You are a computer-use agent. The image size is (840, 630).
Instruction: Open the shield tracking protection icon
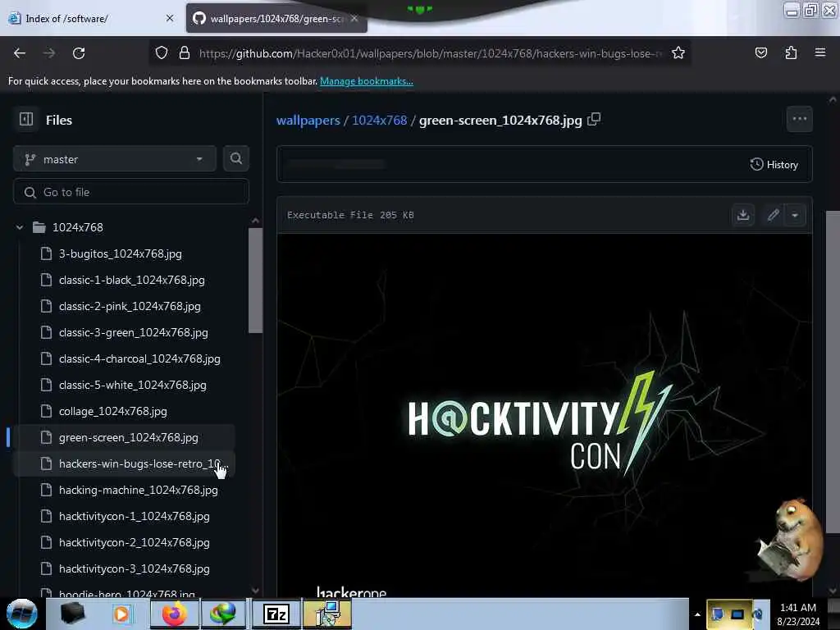click(162, 53)
